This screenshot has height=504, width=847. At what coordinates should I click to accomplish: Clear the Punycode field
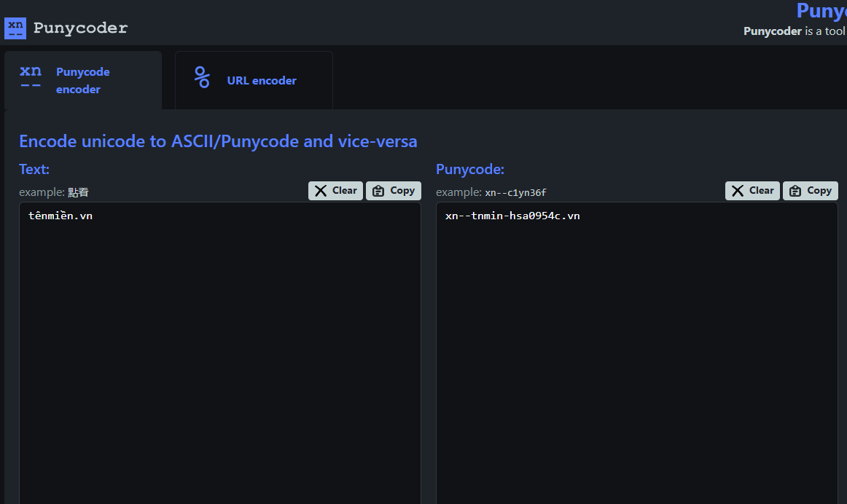click(752, 191)
